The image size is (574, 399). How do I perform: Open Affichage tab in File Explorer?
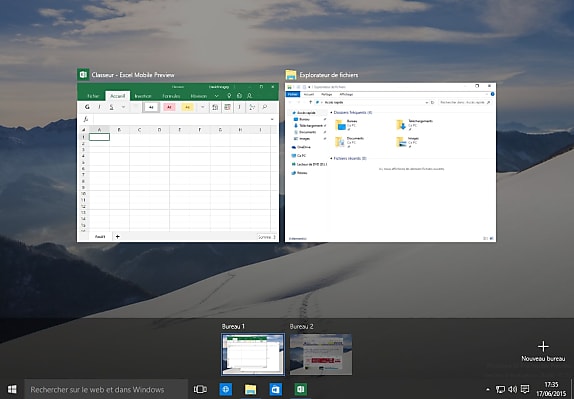[346, 94]
